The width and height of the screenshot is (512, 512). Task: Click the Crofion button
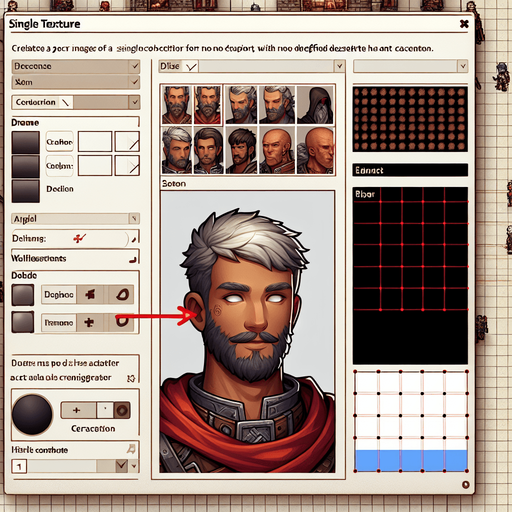pos(59,142)
